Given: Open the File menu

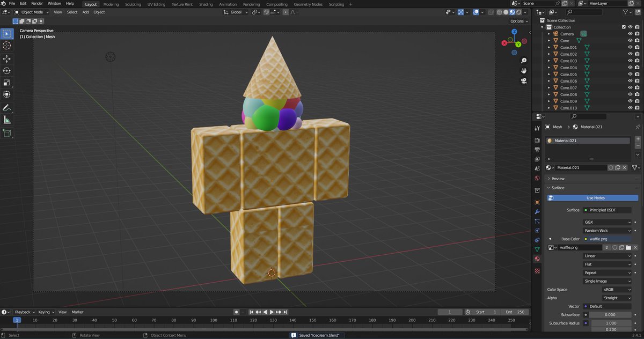Looking at the screenshot, I should coord(12,3).
